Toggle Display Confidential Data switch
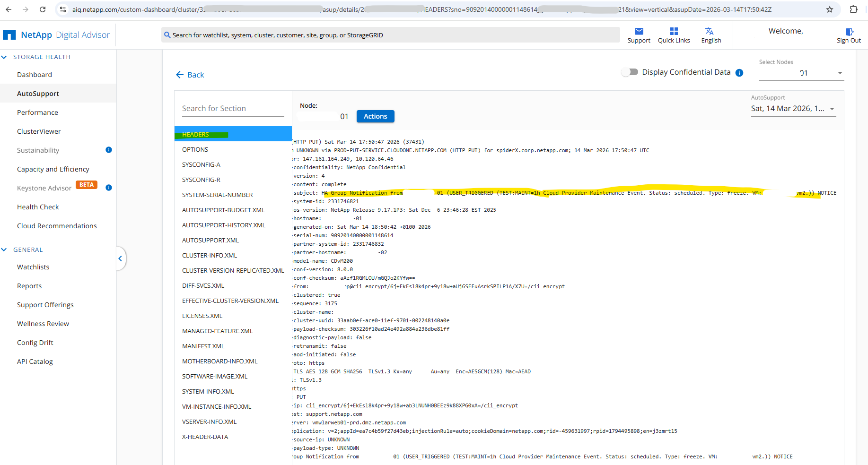The width and height of the screenshot is (868, 465). (x=630, y=72)
